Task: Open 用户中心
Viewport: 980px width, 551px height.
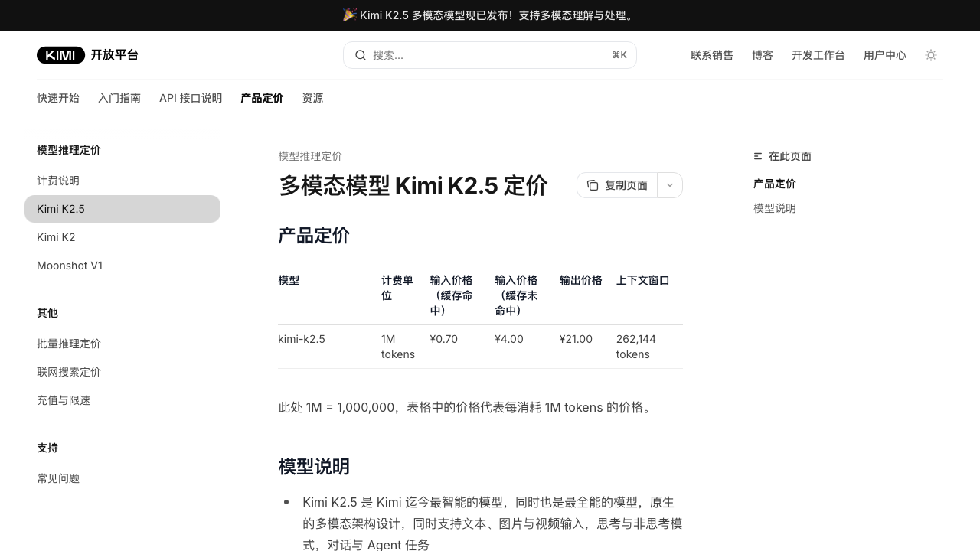Action: click(884, 55)
